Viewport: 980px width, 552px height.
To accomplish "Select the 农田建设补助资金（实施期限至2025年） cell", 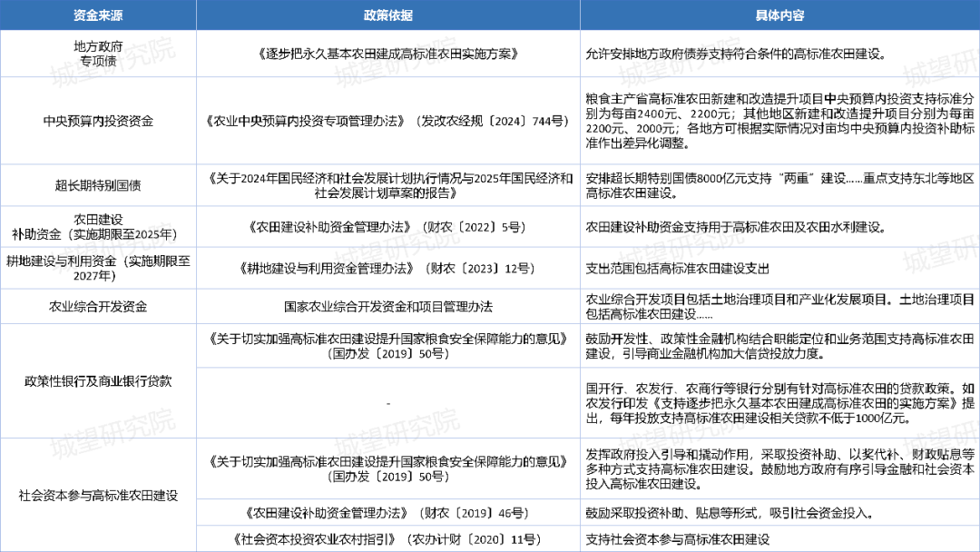I will [98, 227].
